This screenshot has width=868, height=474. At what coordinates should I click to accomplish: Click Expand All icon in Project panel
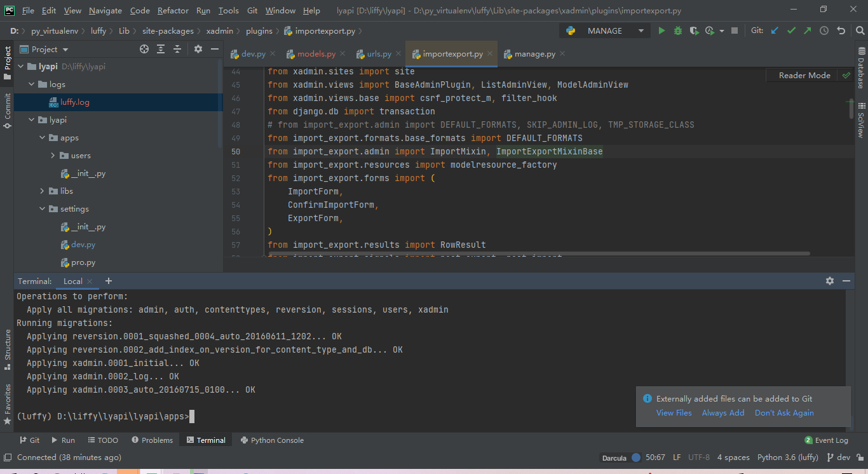[161, 49]
